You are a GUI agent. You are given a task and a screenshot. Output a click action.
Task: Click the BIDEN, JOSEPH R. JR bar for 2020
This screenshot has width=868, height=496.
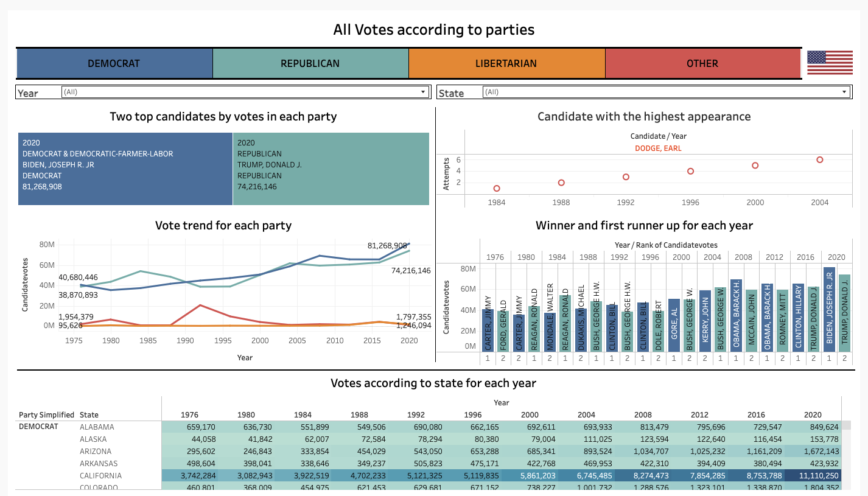(829, 309)
